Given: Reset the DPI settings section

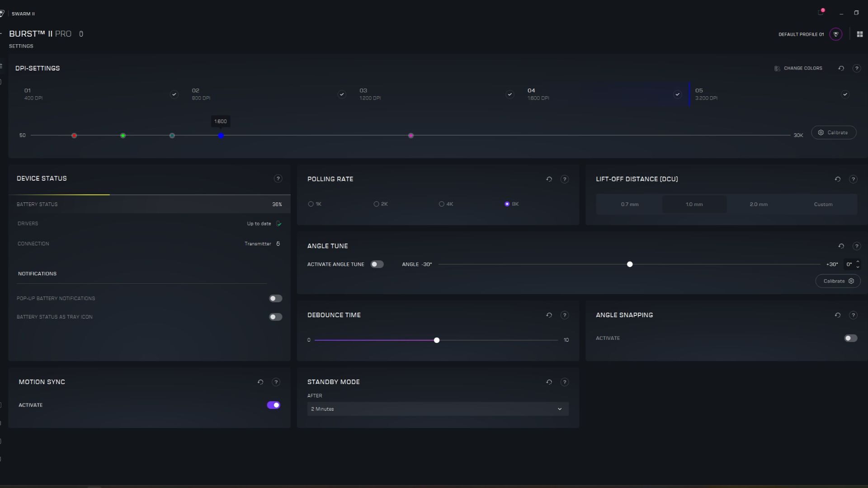Looking at the screenshot, I should [841, 68].
